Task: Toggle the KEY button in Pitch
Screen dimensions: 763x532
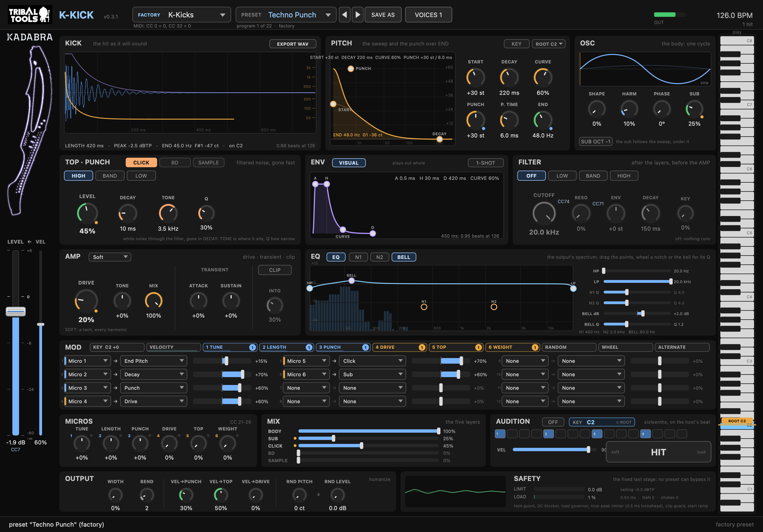Action: pyautogui.click(x=516, y=44)
